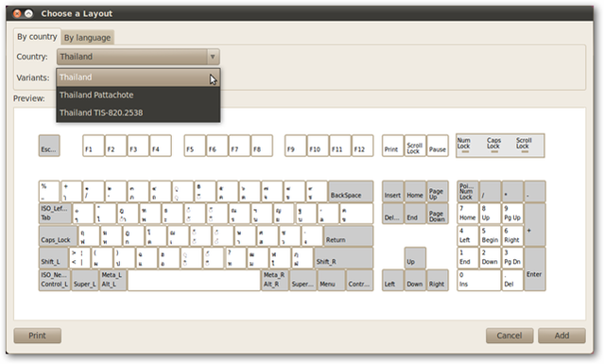Click the Caps_Lock key in preview

59,235
